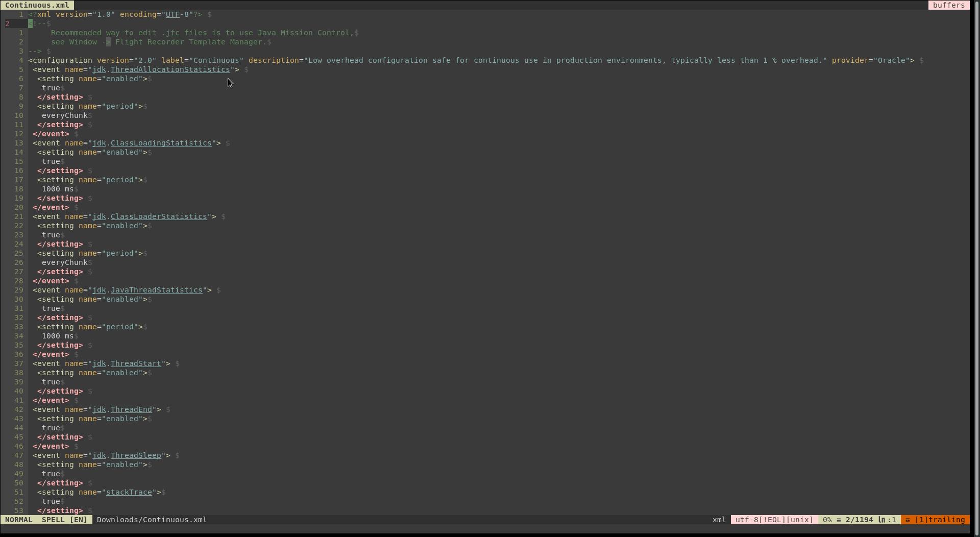Click the SPELL [EN] status indicator
Image resolution: width=980 pixels, height=537 pixels.
click(64, 520)
